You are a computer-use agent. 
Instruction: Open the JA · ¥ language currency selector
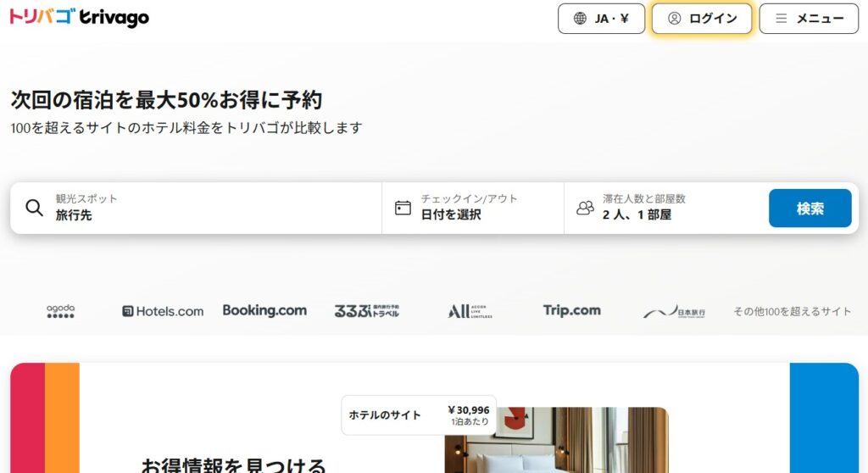[x=601, y=19]
